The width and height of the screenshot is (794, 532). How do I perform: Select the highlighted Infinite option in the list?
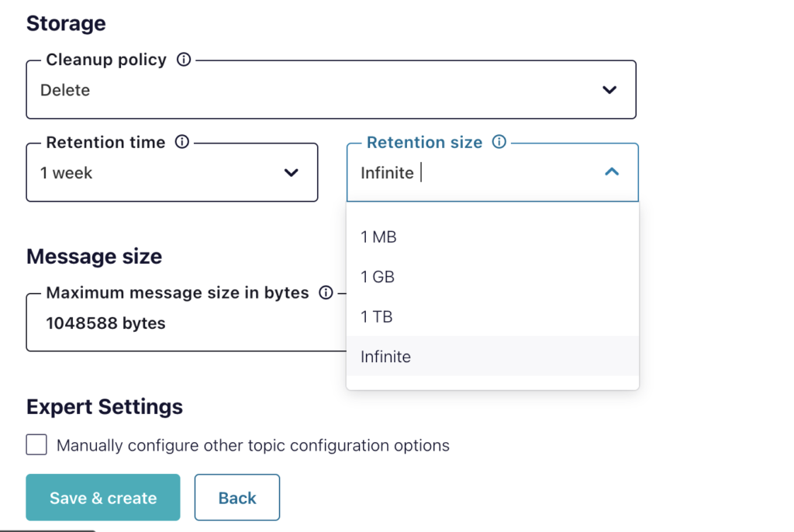click(385, 357)
